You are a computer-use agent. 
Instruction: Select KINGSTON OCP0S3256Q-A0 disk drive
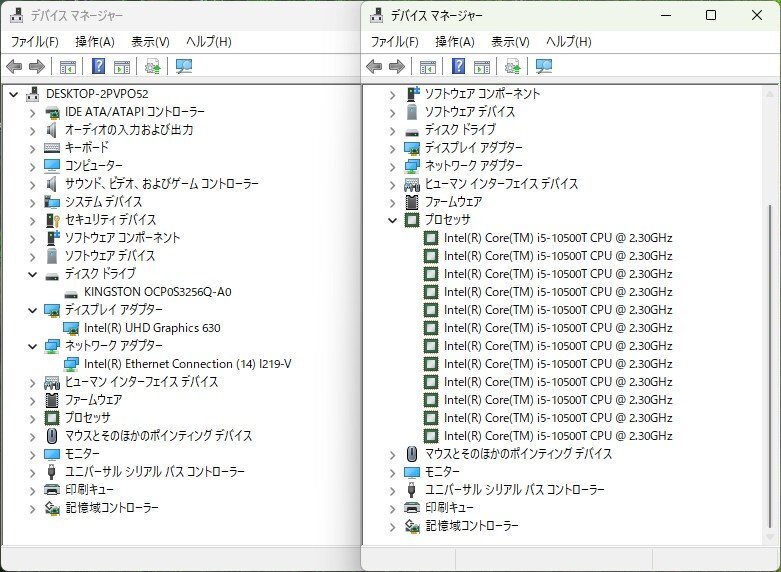tap(157, 291)
